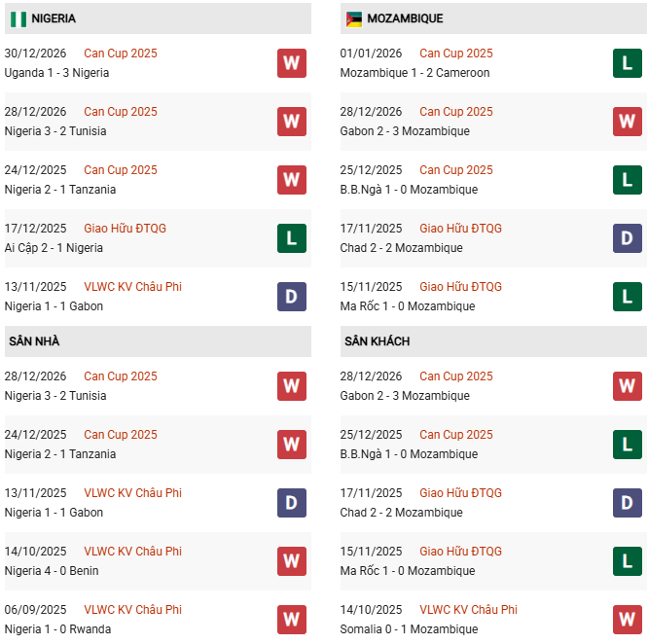Select the NIGERIA team header
Image resolution: width=648 pixels, height=644 pixels.
click(x=54, y=18)
